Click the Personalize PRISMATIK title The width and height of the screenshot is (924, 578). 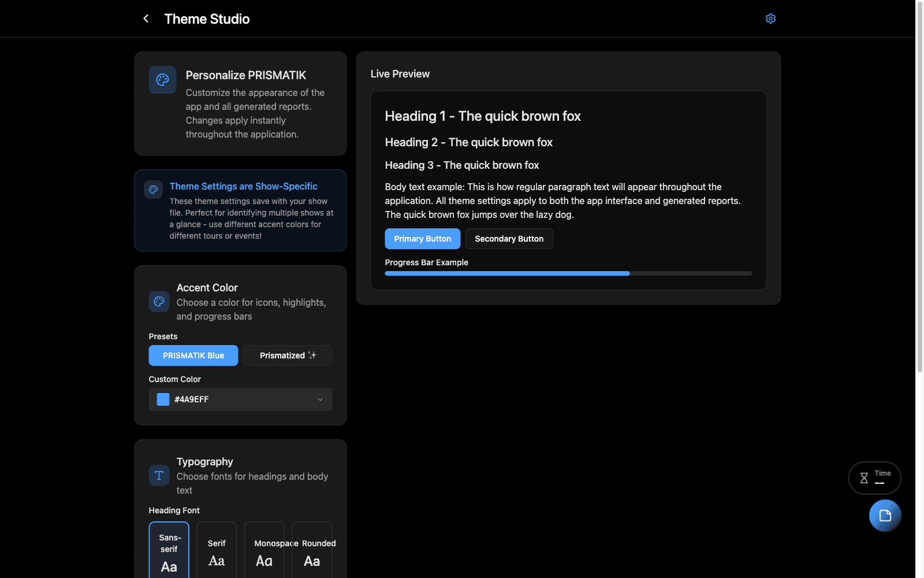click(x=246, y=75)
